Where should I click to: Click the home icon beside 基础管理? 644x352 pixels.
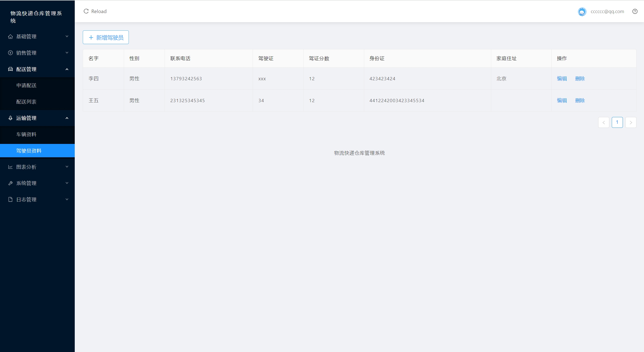[x=10, y=36]
